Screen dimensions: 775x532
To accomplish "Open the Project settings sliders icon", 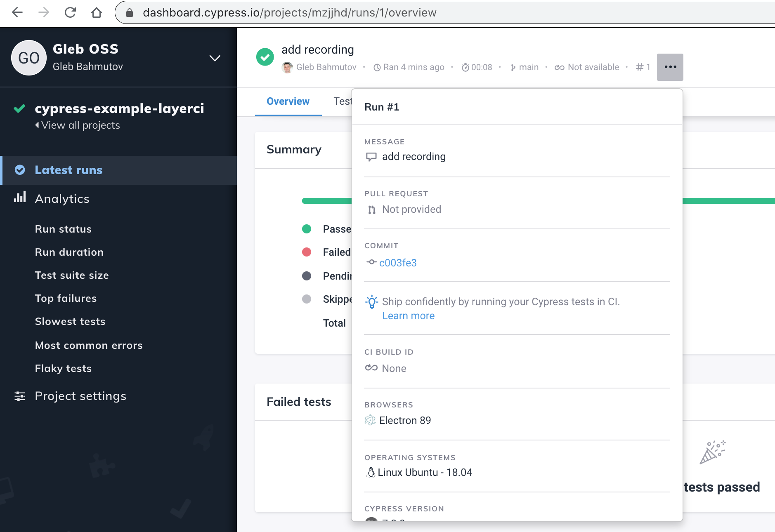I will click(x=20, y=395).
